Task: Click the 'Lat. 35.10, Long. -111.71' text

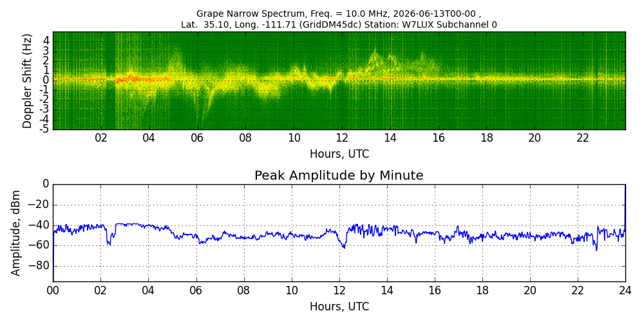Action: 238,24
